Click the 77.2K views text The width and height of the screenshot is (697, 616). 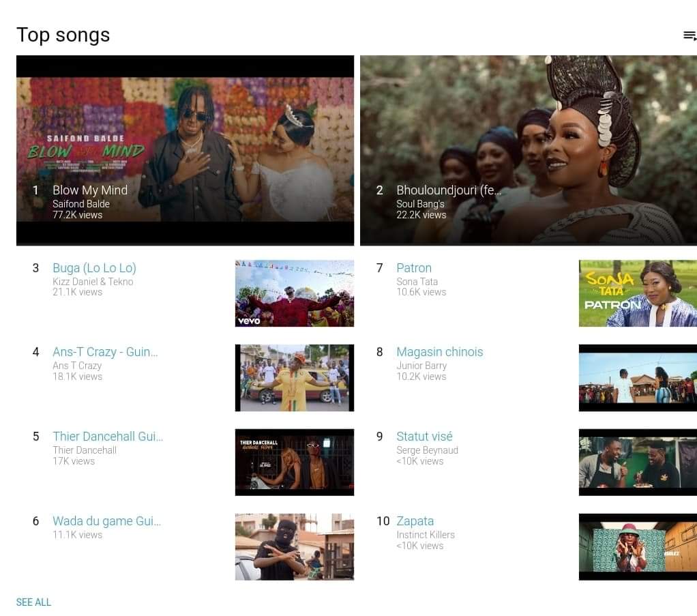77,215
